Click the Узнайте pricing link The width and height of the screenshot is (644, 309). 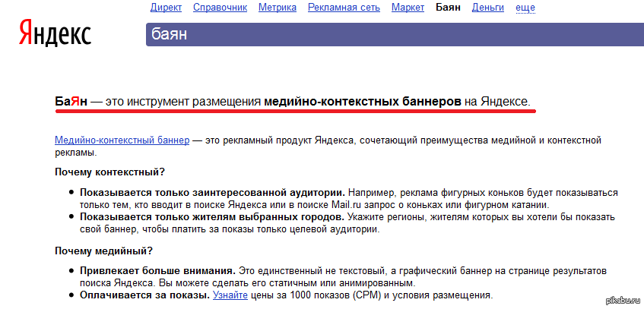(229, 295)
